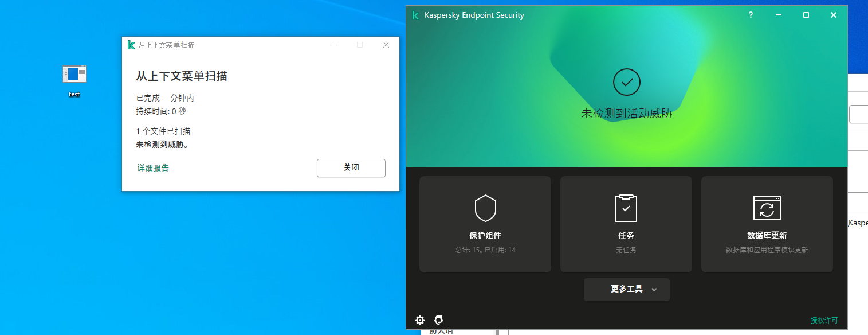
Task: Close the Kaspersky Endpoint Security window
Action: click(833, 15)
